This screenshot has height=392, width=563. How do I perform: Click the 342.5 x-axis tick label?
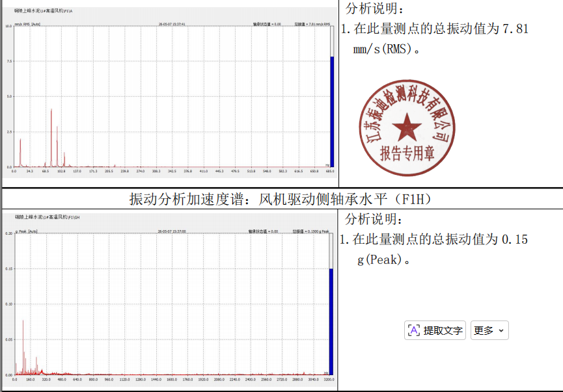point(172,171)
